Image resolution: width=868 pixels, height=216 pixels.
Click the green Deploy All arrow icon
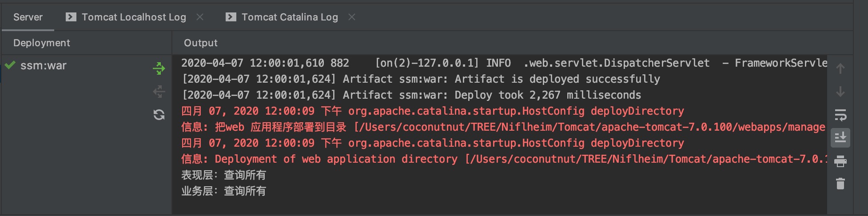(159, 68)
